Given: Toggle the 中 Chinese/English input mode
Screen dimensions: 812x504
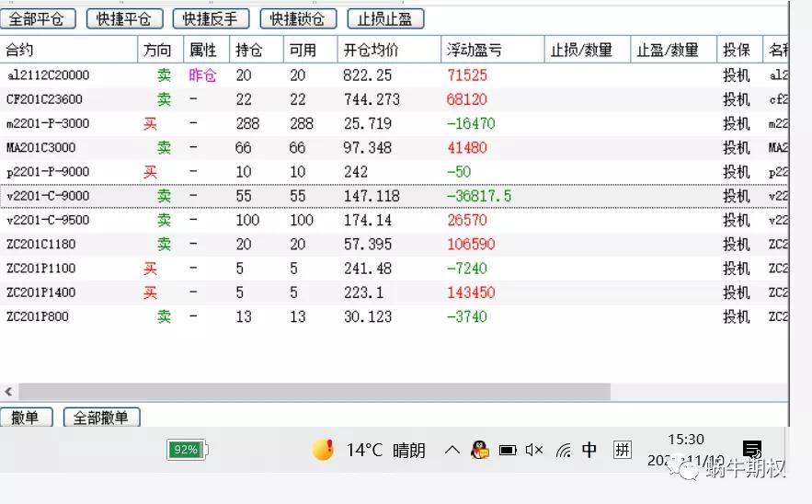Looking at the screenshot, I should tap(589, 450).
